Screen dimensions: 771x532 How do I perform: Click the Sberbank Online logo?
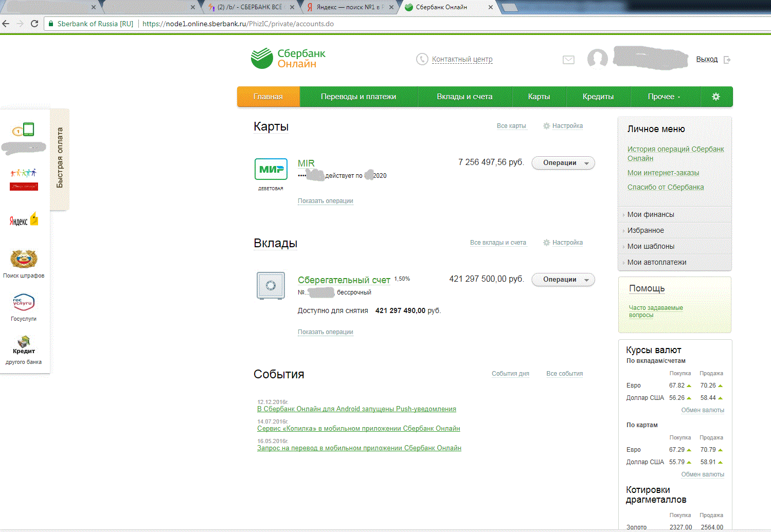(288, 59)
